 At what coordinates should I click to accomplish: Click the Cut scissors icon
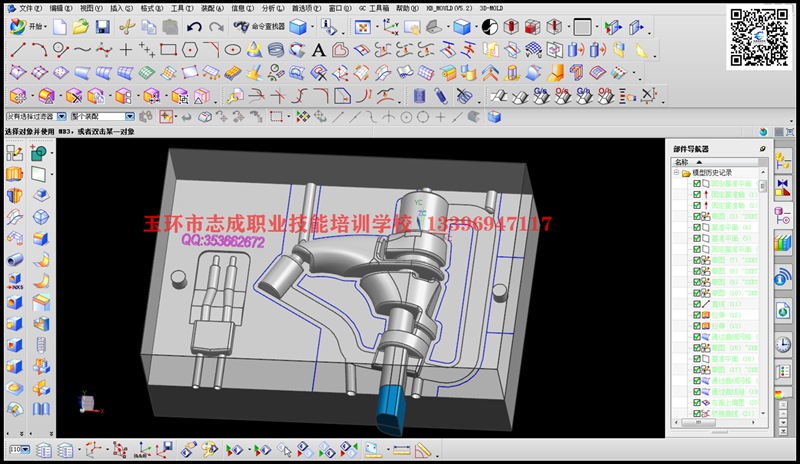coord(127,27)
